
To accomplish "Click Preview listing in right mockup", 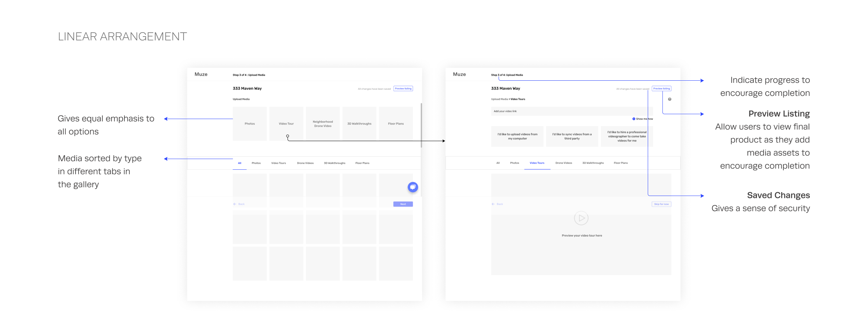I will point(661,89).
